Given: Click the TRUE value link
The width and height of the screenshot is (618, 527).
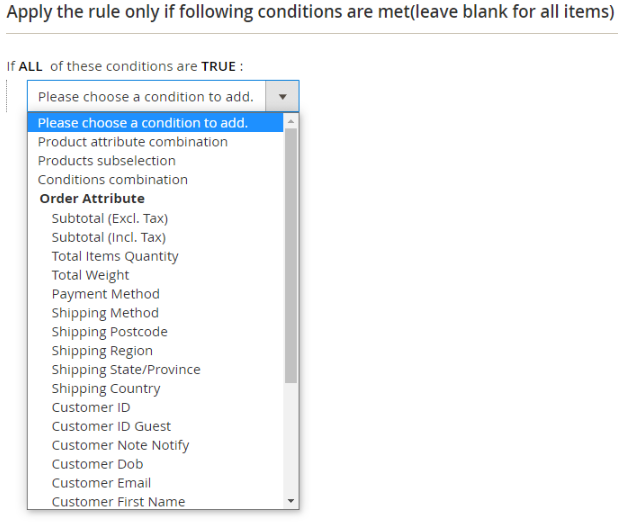Looking at the screenshot, I should click(219, 67).
